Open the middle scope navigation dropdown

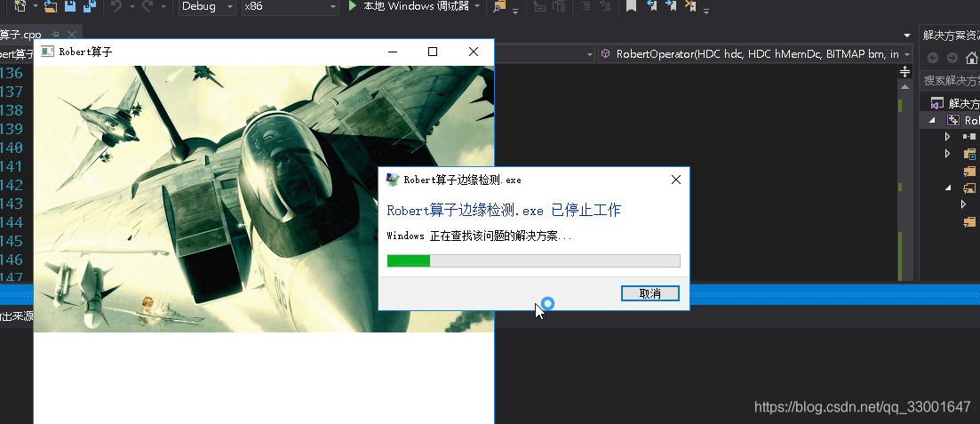[x=589, y=54]
